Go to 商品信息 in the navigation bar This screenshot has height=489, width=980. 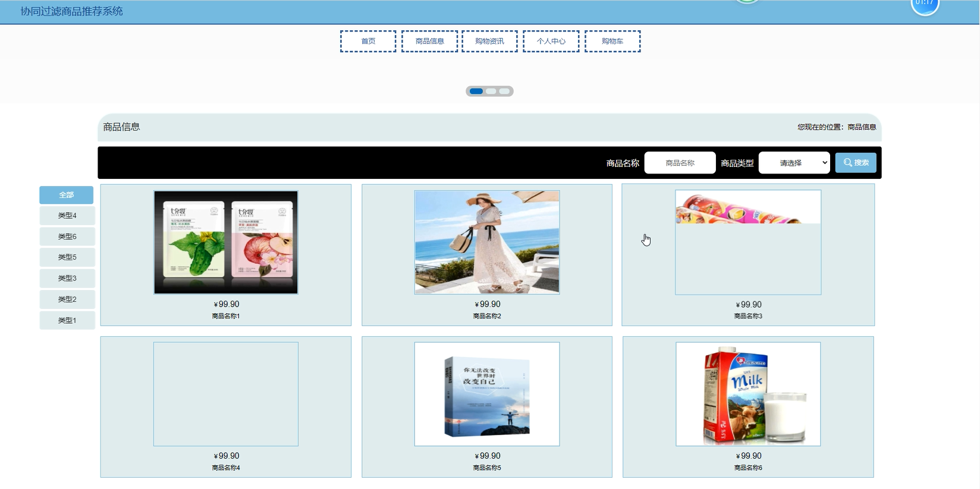tap(429, 42)
